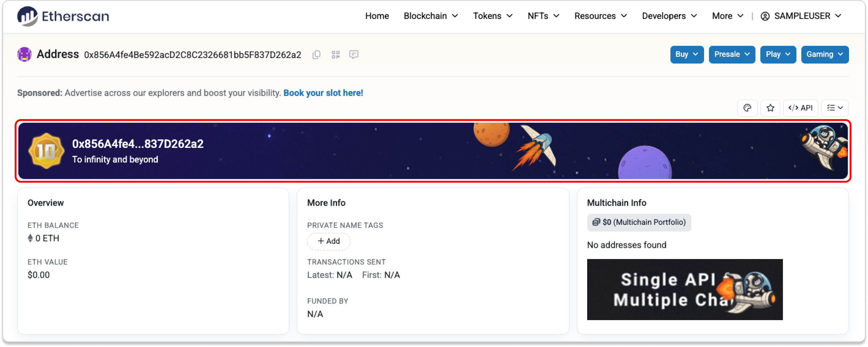This screenshot has height=347, width=868.
Task: Copy the address to clipboard icon
Action: pyautogui.click(x=316, y=54)
